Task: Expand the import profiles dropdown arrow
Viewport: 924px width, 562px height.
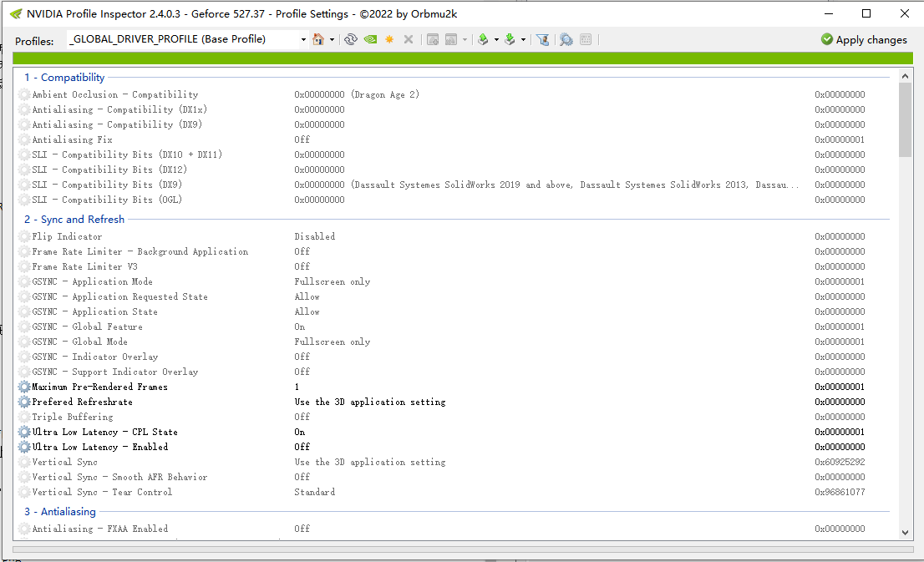Action: (x=523, y=40)
